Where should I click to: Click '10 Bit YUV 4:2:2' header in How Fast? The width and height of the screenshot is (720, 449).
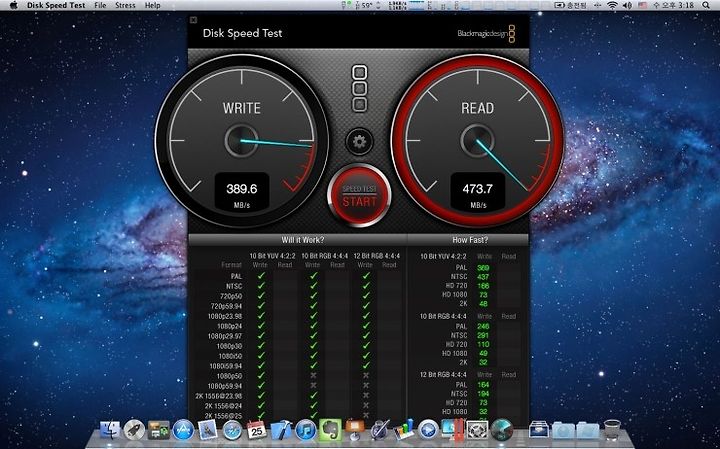click(x=443, y=256)
